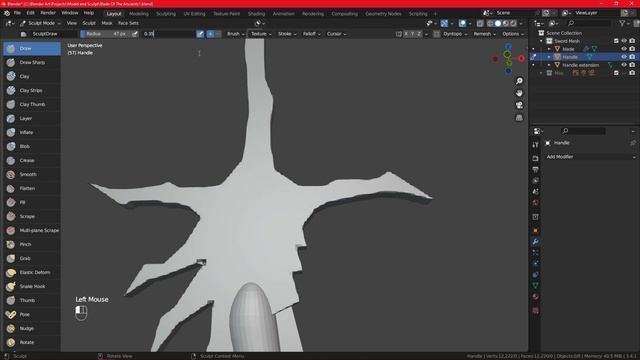Select the Clay Strips brush
The image size is (640, 360).
[32, 90]
